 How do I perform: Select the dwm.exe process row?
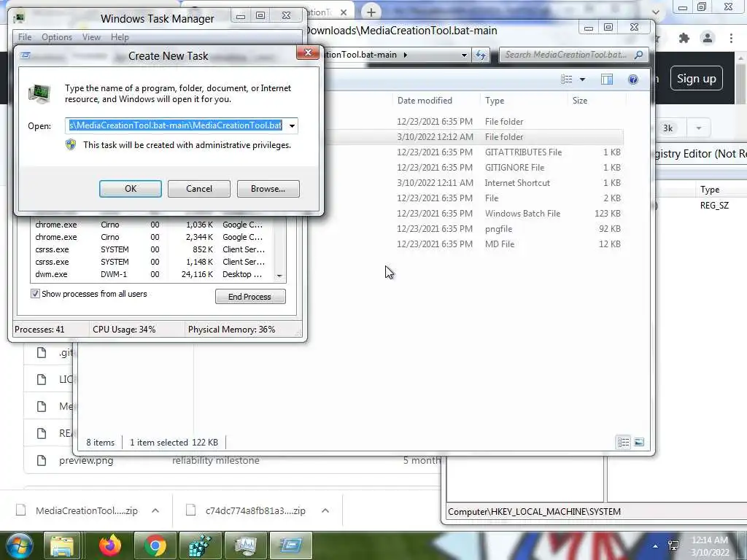coord(152,274)
